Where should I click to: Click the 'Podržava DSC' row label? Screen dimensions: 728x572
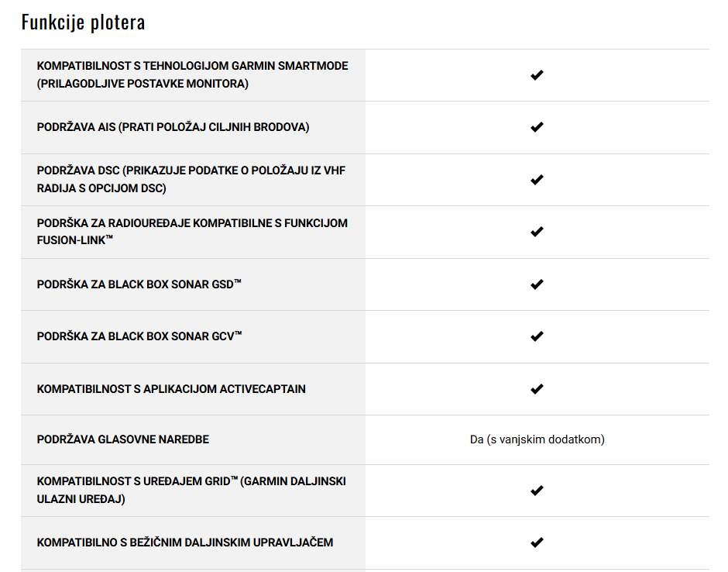(191, 179)
